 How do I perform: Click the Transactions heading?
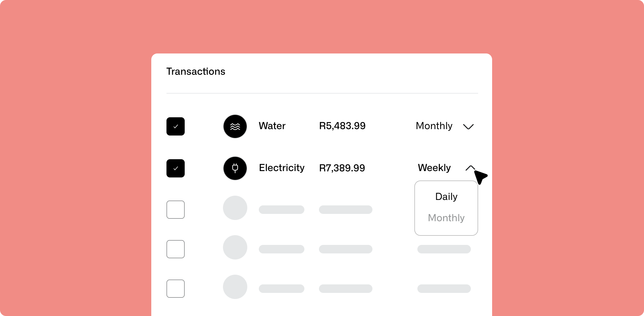196,71
